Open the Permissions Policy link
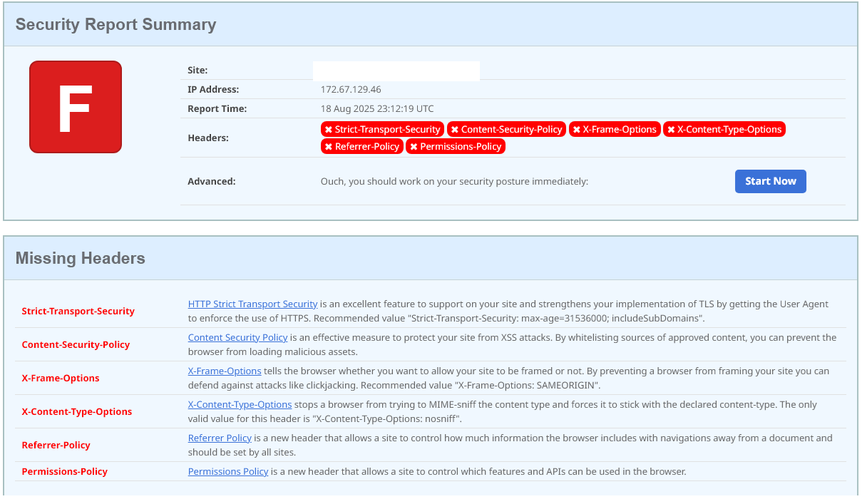This screenshot has height=504, width=862. pos(228,471)
